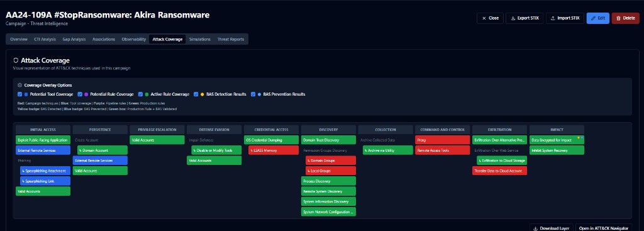Disable the BAS Detection Results overlay checkbox
Image resolution: width=644 pixels, height=231 pixels.
point(196,94)
